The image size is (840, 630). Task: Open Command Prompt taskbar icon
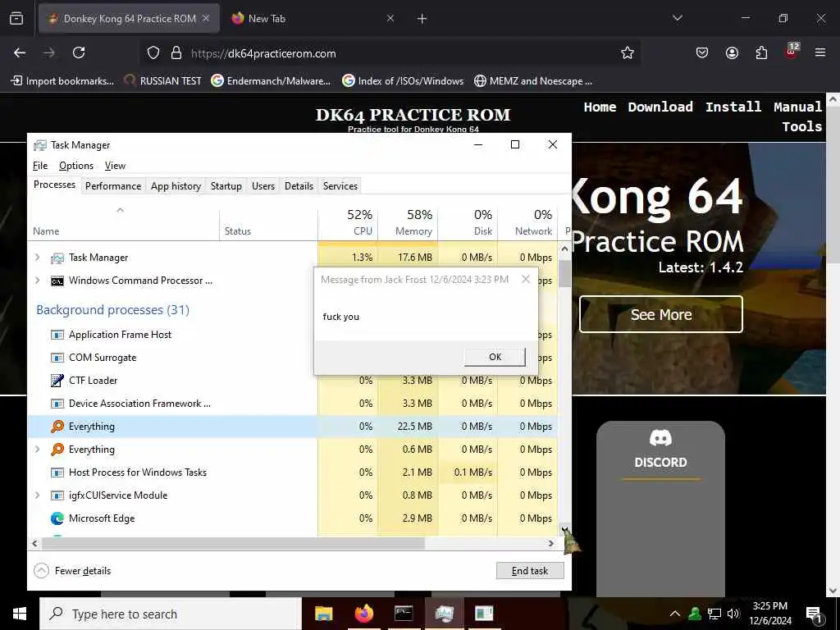pos(404,614)
